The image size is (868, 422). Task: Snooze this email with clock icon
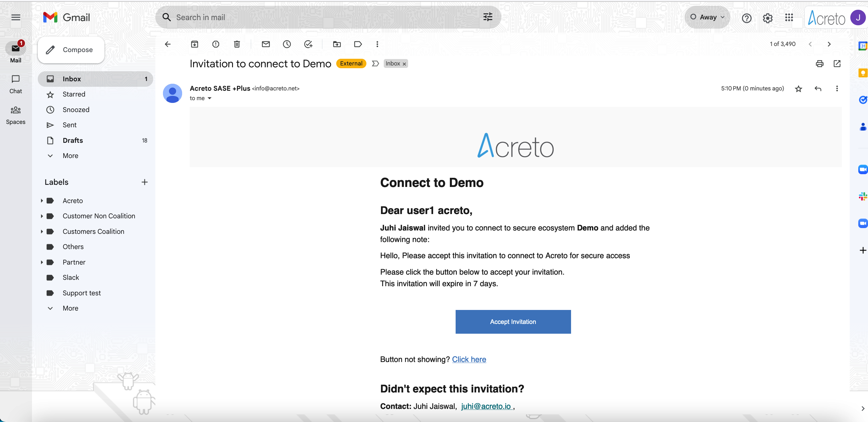(x=287, y=44)
